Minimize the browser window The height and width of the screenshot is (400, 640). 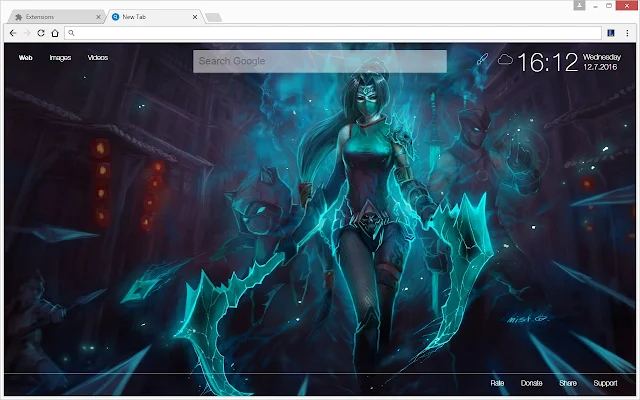596,6
